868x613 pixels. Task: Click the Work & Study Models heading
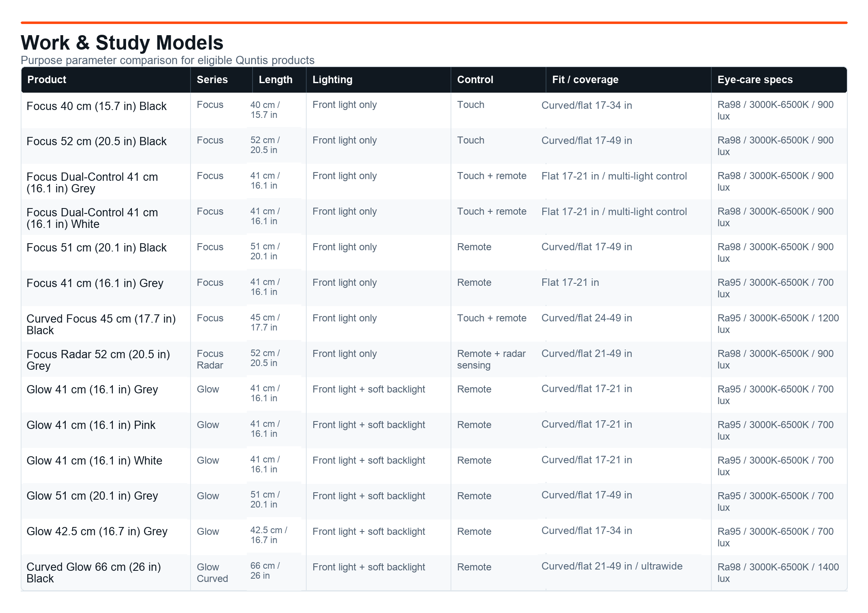(122, 43)
